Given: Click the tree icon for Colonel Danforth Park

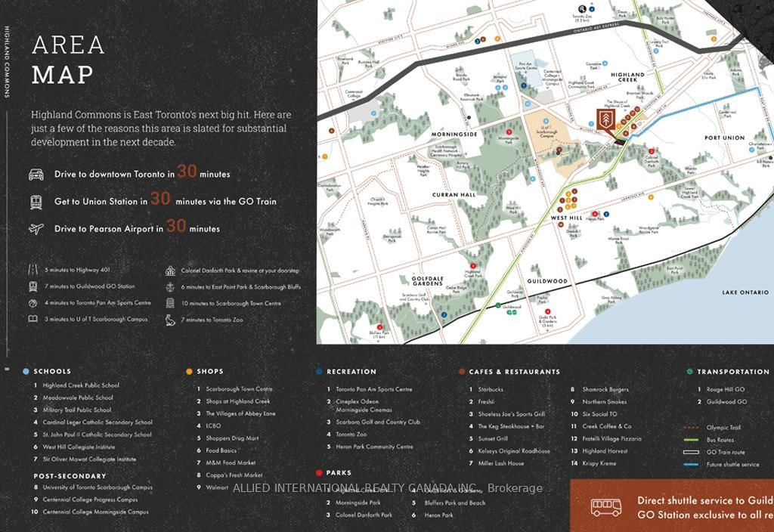Looking at the screenshot, I should [x=170, y=271].
